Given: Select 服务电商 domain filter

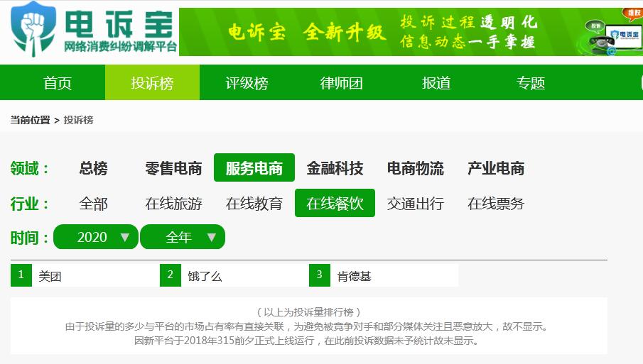Looking at the screenshot, I should (254, 167).
